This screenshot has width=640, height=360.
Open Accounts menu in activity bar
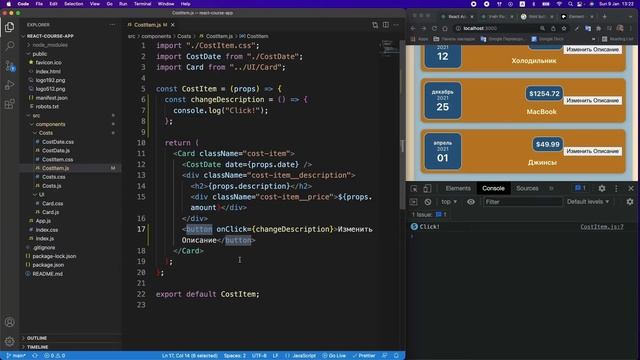(9, 322)
